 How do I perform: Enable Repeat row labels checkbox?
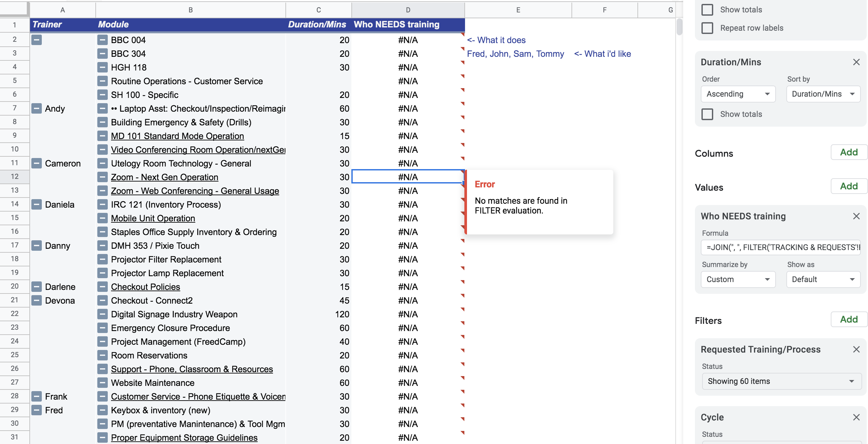(707, 28)
